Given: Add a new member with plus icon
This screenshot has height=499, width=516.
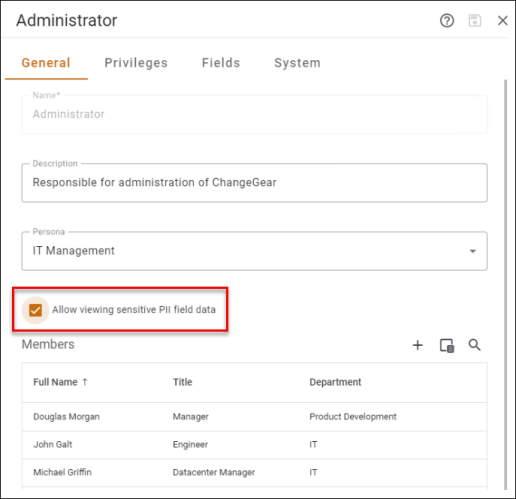Looking at the screenshot, I should click(x=417, y=345).
